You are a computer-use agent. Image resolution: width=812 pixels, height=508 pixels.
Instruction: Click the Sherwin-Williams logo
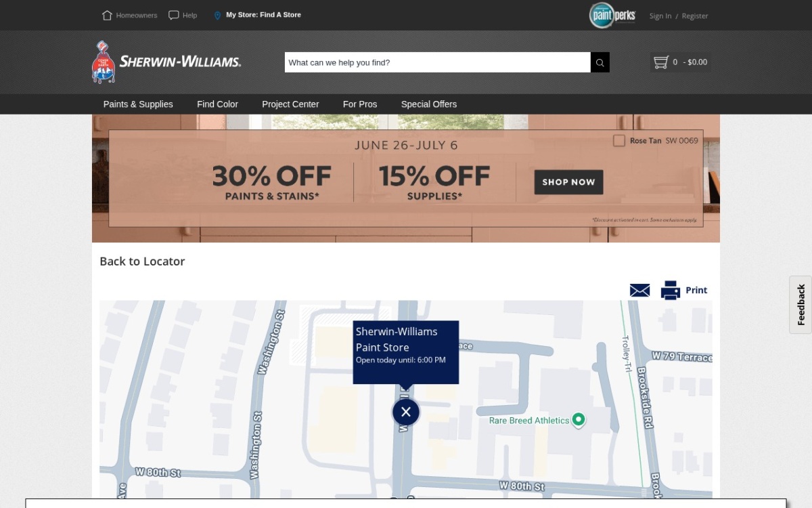(166, 62)
